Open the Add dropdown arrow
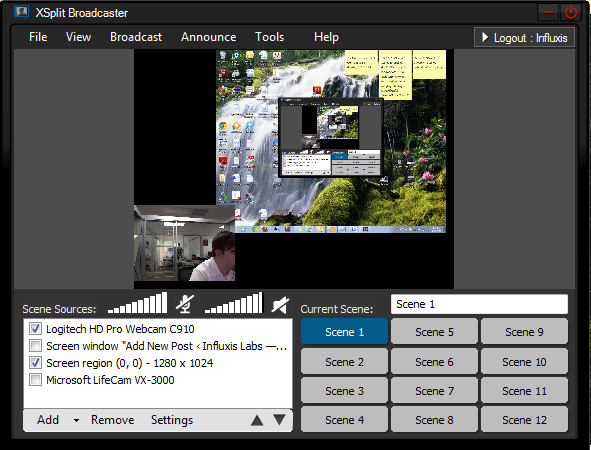The height and width of the screenshot is (450, 591). pos(77,421)
